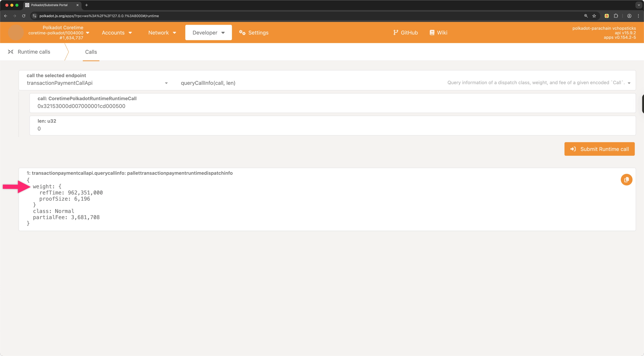The image size is (644, 356).
Task: Switch to the Calls tab
Action: pos(91,52)
